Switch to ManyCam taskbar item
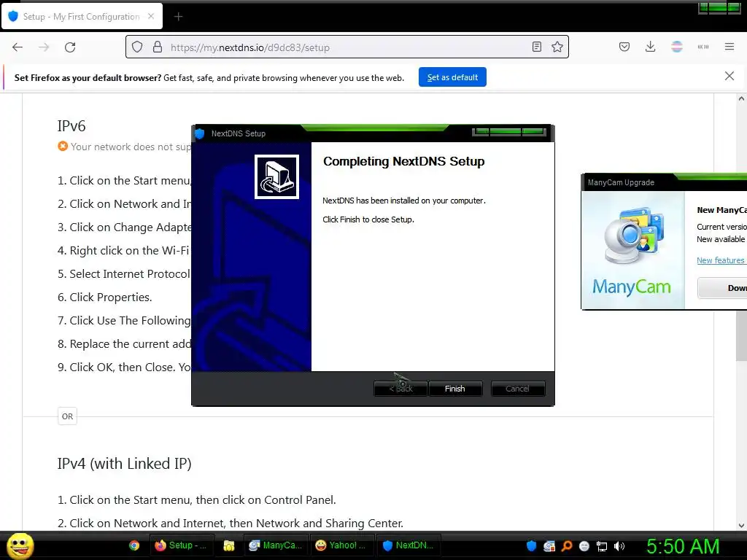Viewport: 747px width, 560px height. 276,545
